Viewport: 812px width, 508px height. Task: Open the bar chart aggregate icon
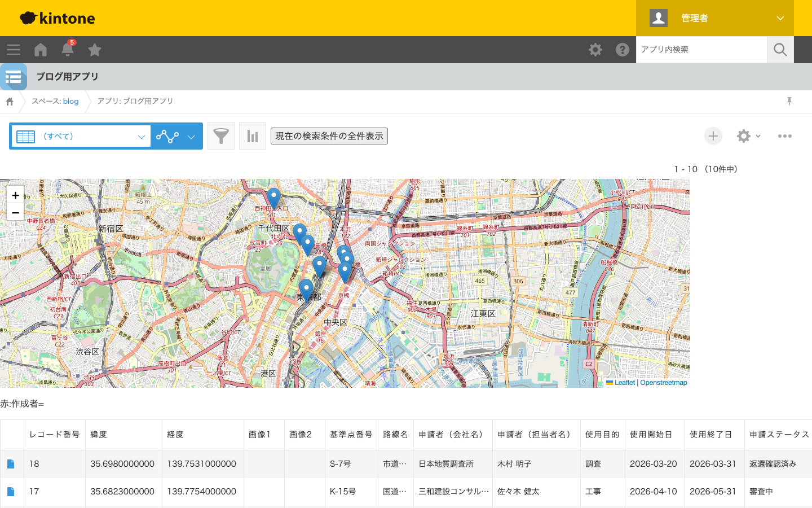253,136
